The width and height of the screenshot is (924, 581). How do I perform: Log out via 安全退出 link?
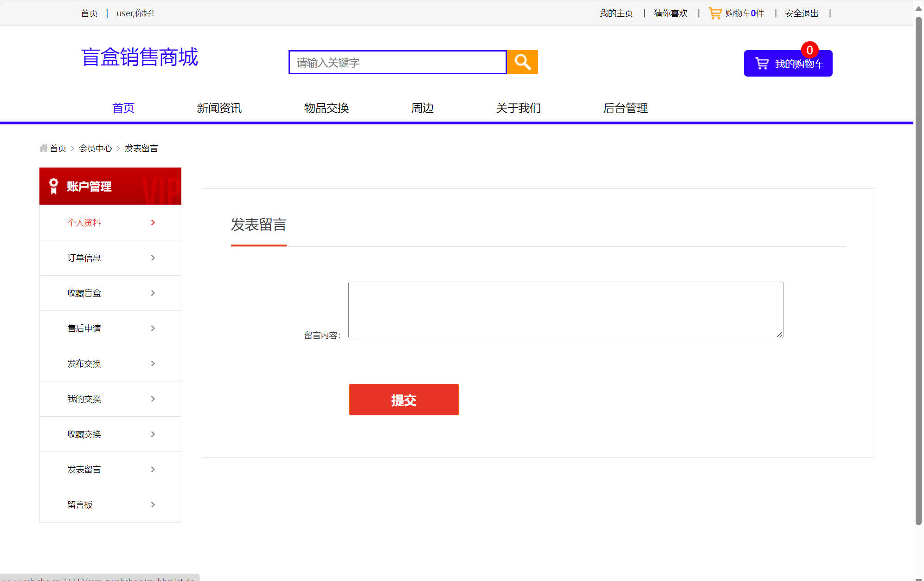pos(801,13)
